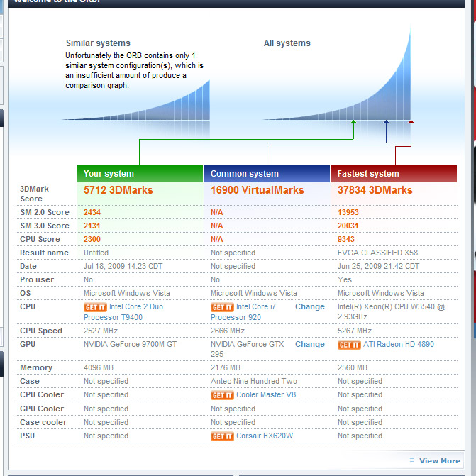This screenshot has height=476, width=476.
Task: Click date Jul 18, 2009 14:23 CDT
Action: [123, 266]
